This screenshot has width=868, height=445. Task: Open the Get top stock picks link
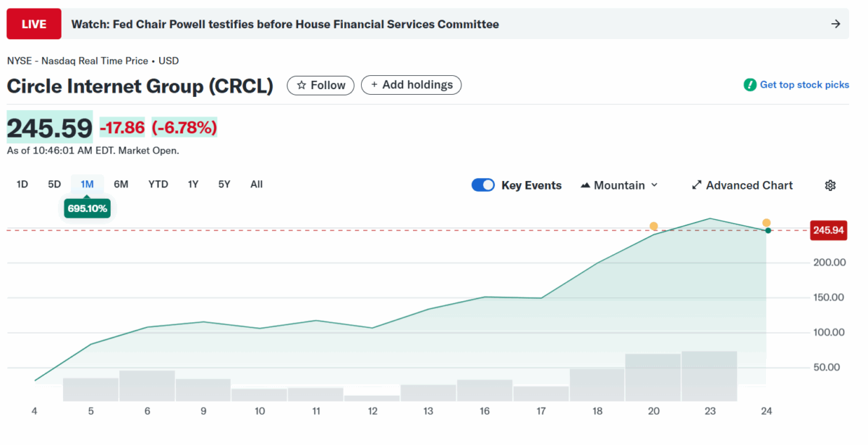pyautogui.click(x=804, y=85)
